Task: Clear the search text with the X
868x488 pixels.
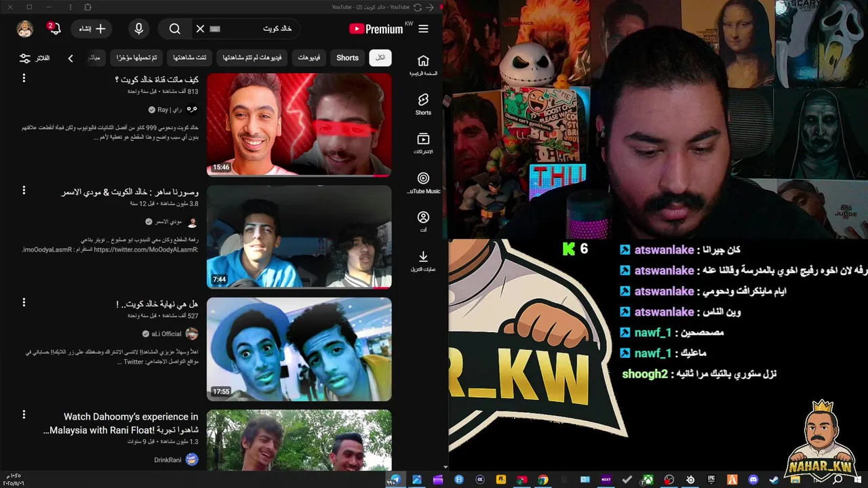Action: pyautogui.click(x=200, y=28)
